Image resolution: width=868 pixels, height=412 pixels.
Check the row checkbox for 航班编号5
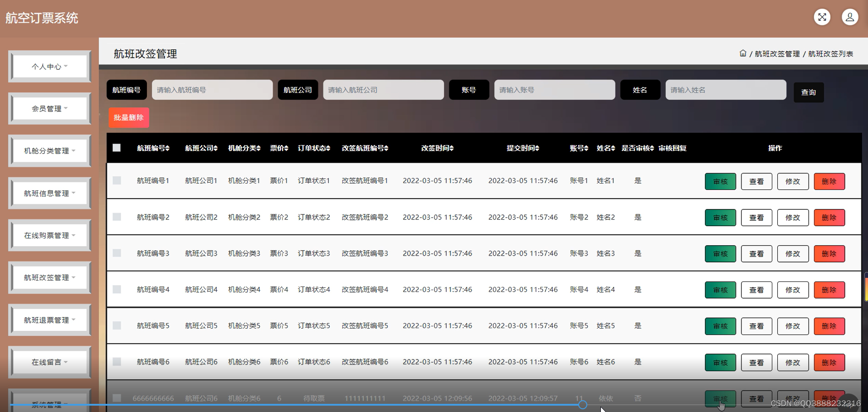[117, 325]
